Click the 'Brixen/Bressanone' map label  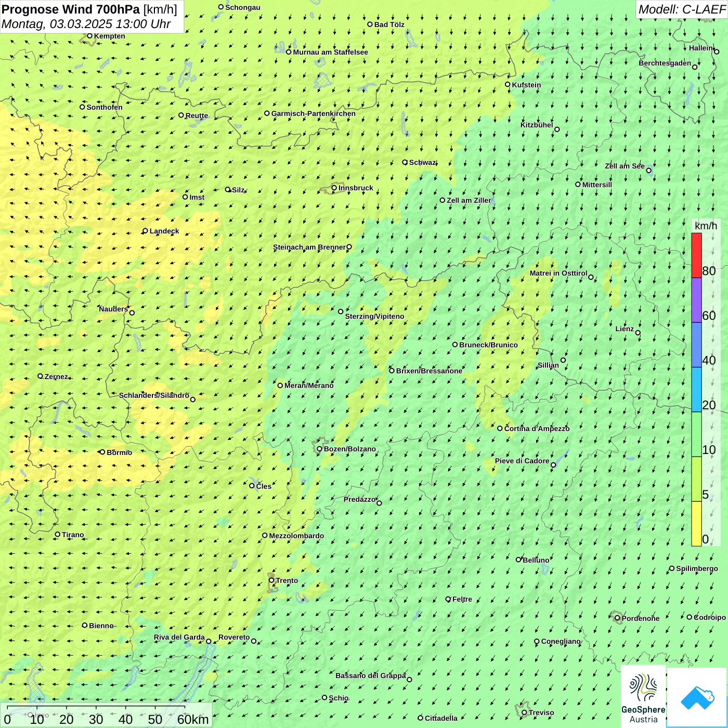pos(429,371)
